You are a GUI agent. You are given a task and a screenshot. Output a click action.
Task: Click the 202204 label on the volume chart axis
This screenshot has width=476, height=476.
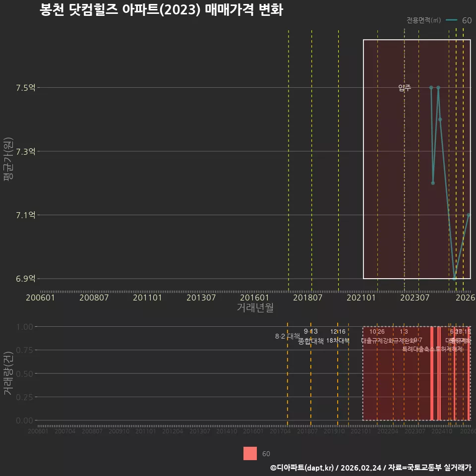coord(388,431)
